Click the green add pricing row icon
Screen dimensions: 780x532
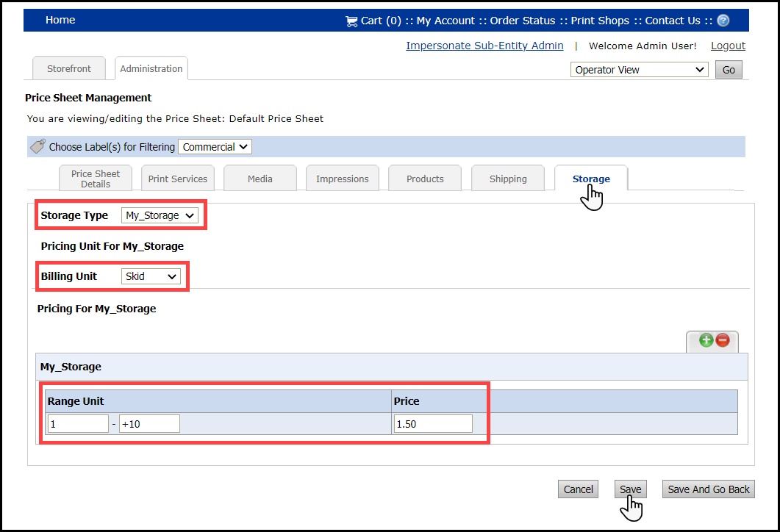click(x=706, y=340)
